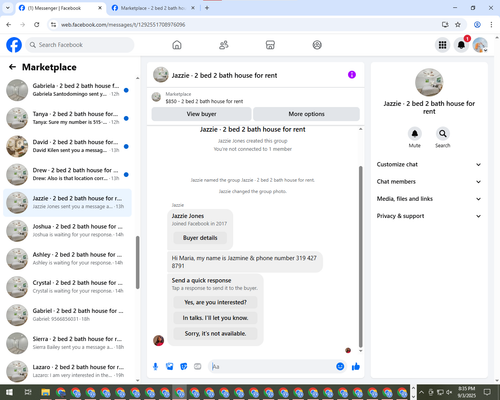
Task: Open the Facebook home logo
Action: tap(14, 45)
